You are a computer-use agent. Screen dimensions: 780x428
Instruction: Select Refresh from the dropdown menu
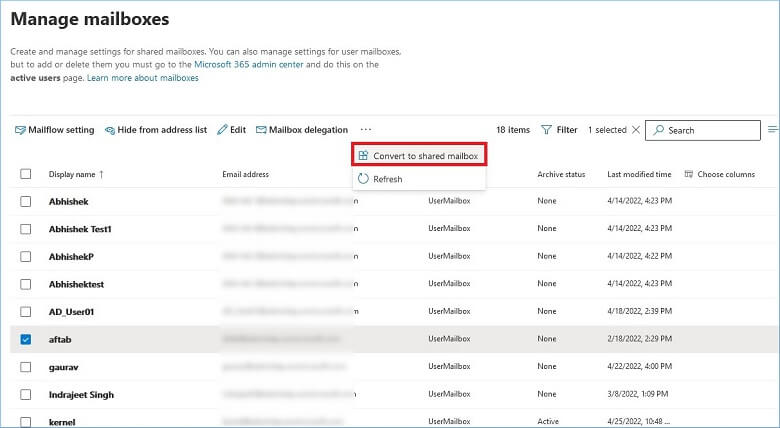[419, 179]
